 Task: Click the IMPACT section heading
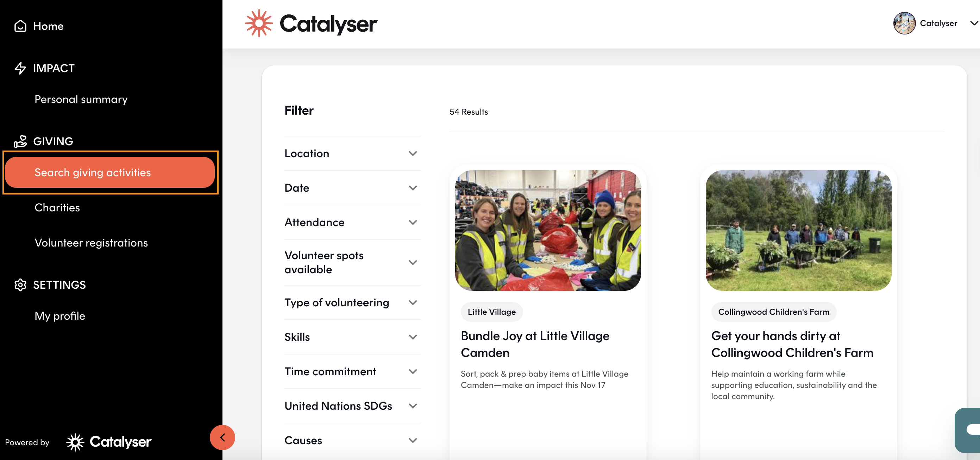tap(54, 68)
